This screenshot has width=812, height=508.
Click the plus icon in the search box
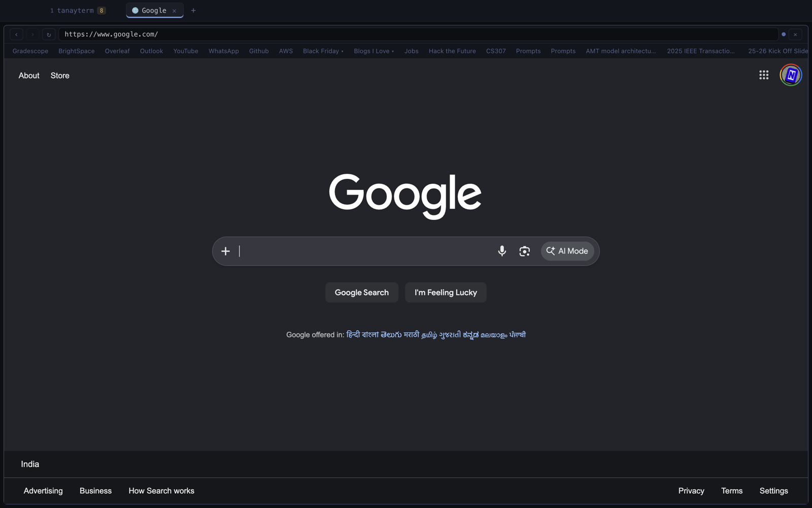[225, 251]
